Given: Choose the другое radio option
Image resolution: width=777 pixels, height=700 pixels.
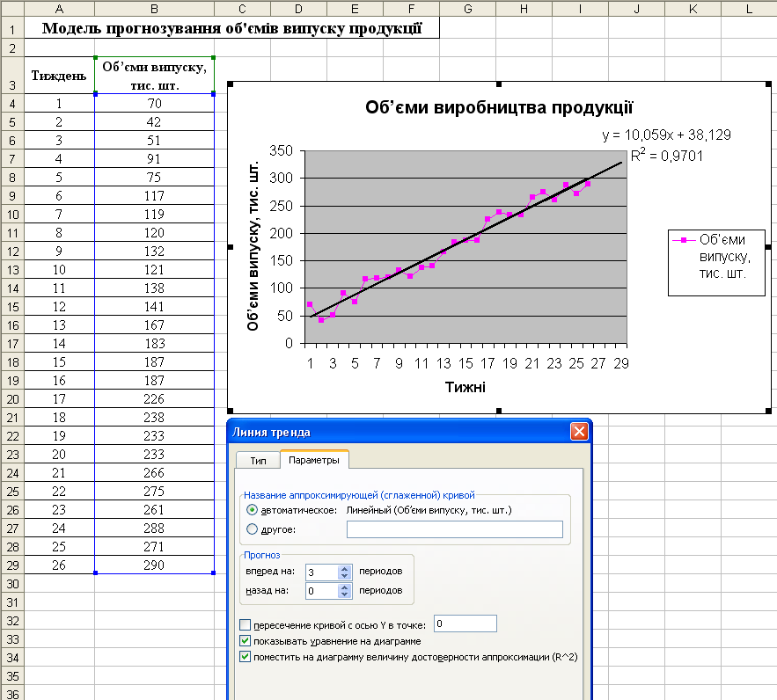Looking at the screenshot, I should coord(253,529).
